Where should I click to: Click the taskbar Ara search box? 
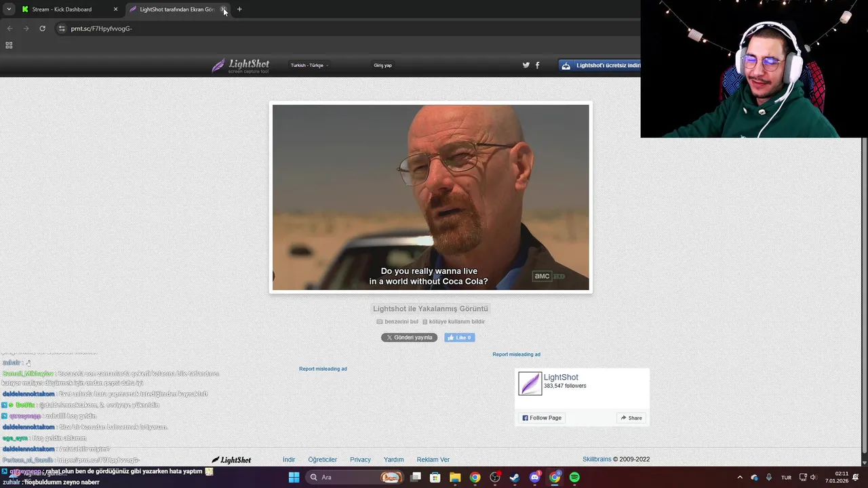355,477
